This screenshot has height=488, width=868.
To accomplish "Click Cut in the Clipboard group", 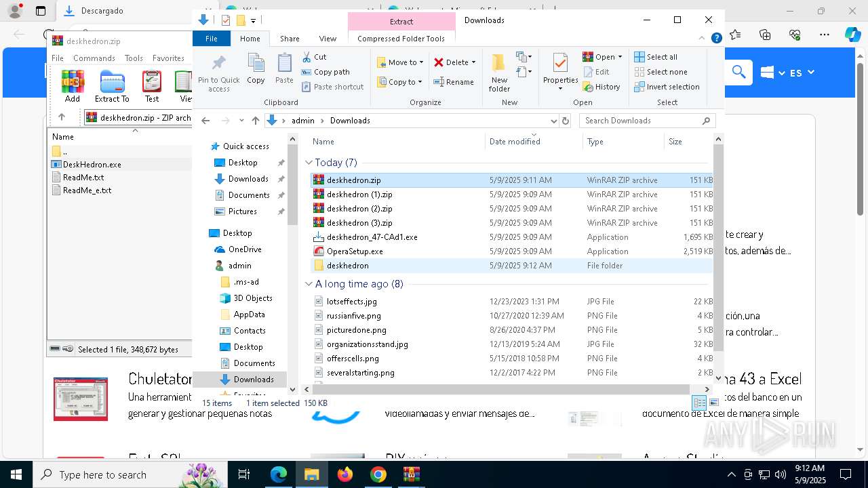I will [314, 57].
